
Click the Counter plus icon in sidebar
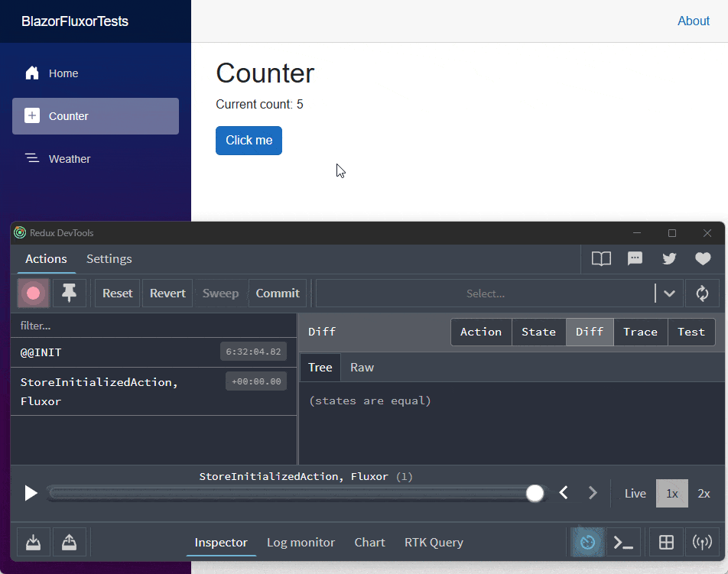pos(32,115)
